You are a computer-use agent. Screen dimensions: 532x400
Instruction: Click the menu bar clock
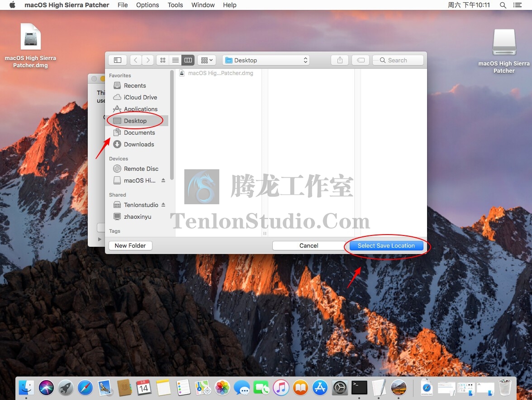tap(469, 5)
